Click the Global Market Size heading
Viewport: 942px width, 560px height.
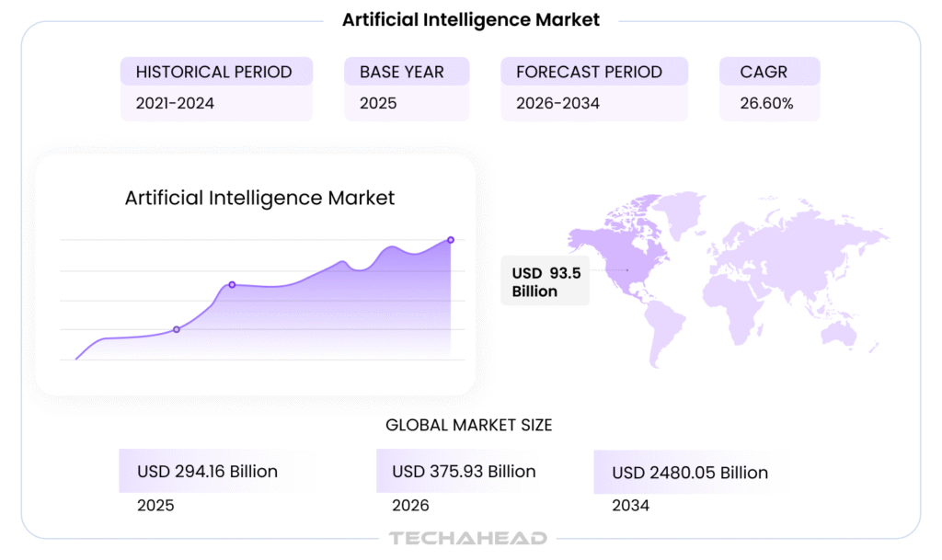click(x=469, y=425)
